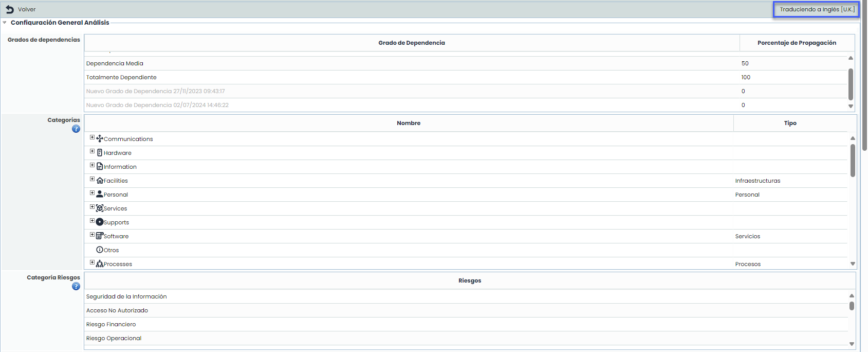
Task: Click the Supports disc icon
Action: [100, 222]
